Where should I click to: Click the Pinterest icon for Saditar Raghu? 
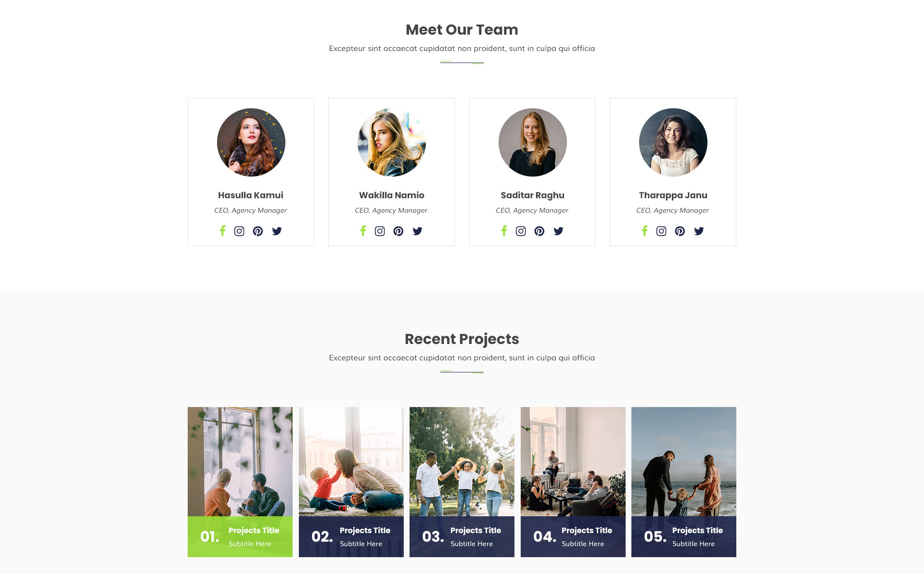(x=539, y=231)
